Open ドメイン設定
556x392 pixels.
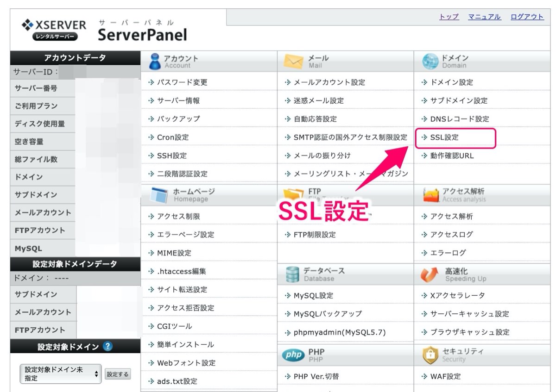click(x=452, y=82)
